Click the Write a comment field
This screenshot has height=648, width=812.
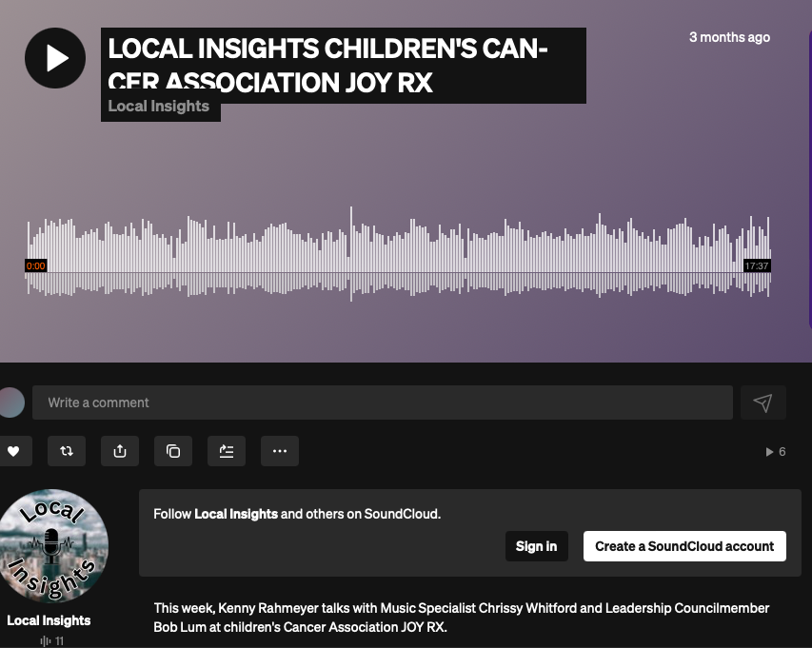(x=381, y=403)
